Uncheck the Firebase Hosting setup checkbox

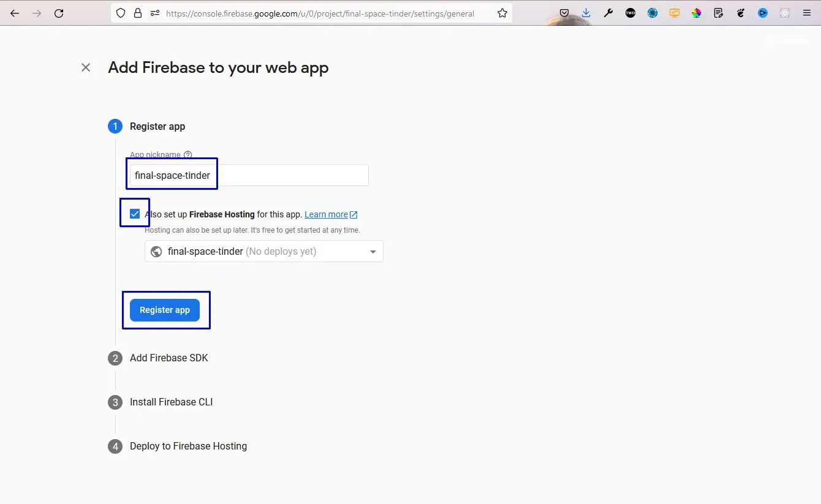[x=135, y=214]
